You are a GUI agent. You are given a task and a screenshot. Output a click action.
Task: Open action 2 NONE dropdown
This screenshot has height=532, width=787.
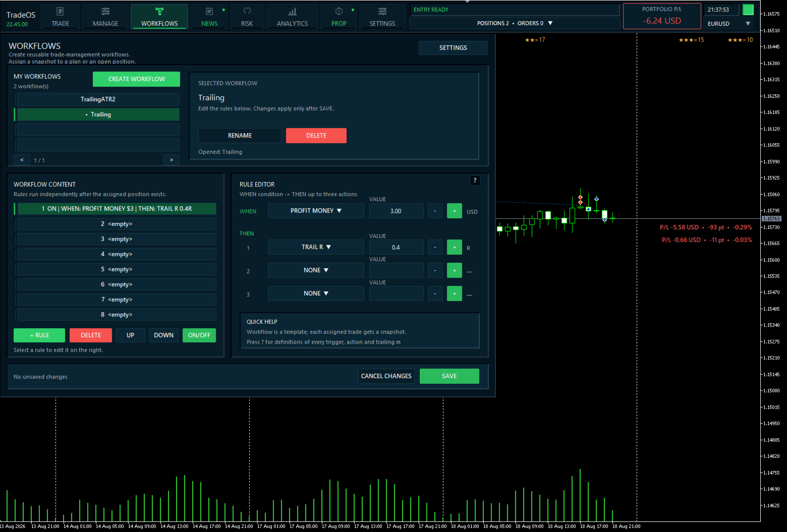click(316, 270)
